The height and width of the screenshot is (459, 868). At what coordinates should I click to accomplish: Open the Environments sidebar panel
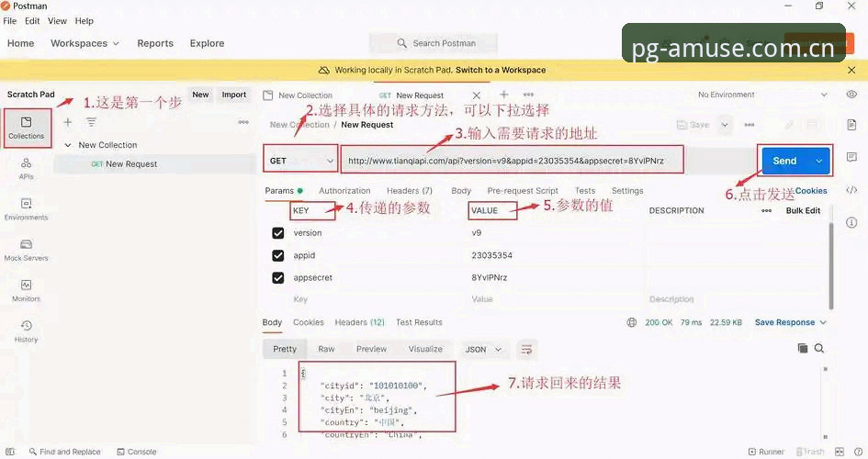pyautogui.click(x=26, y=209)
